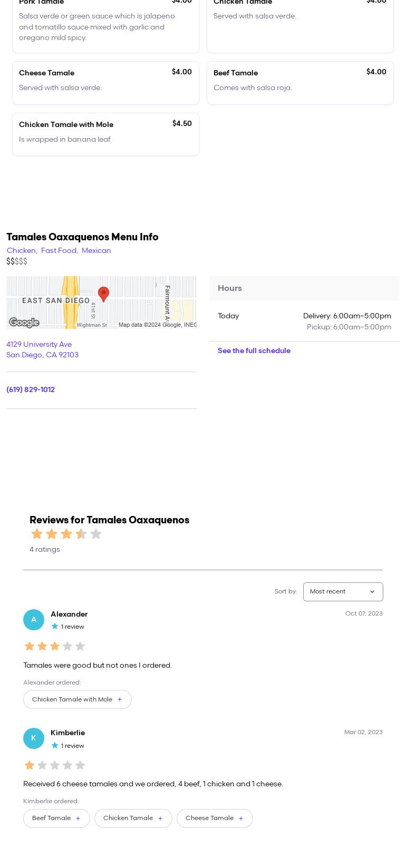
Task: Select the Cheese Tamale menu item
Action: 105,83
